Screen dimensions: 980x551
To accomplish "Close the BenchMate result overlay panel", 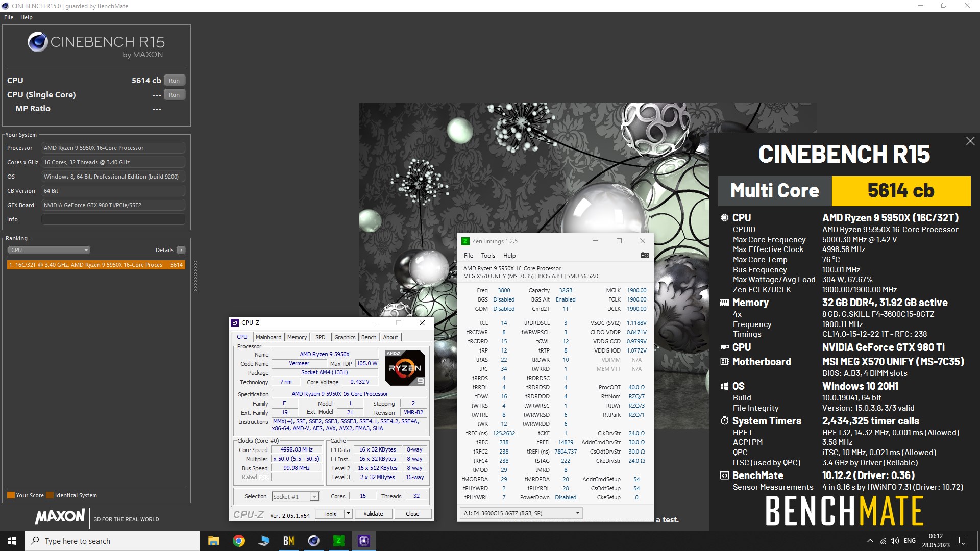I will pyautogui.click(x=970, y=141).
